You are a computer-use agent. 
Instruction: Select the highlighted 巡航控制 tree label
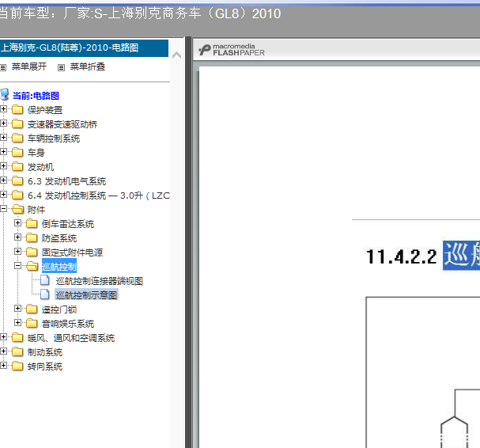point(59,266)
